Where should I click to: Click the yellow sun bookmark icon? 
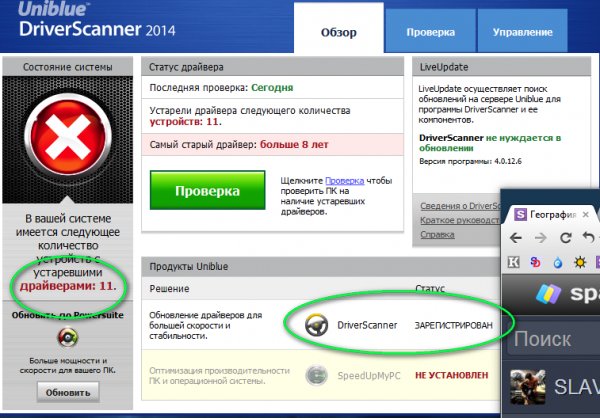[x=580, y=263]
